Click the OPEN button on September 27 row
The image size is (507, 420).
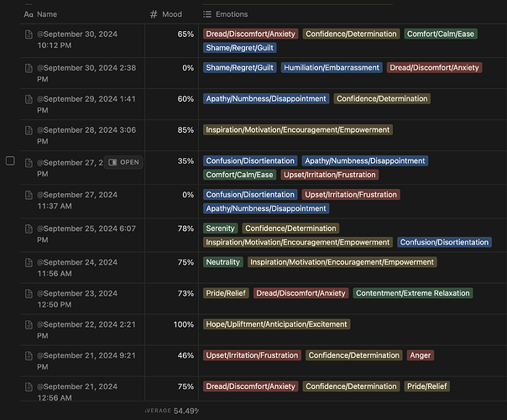(123, 162)
